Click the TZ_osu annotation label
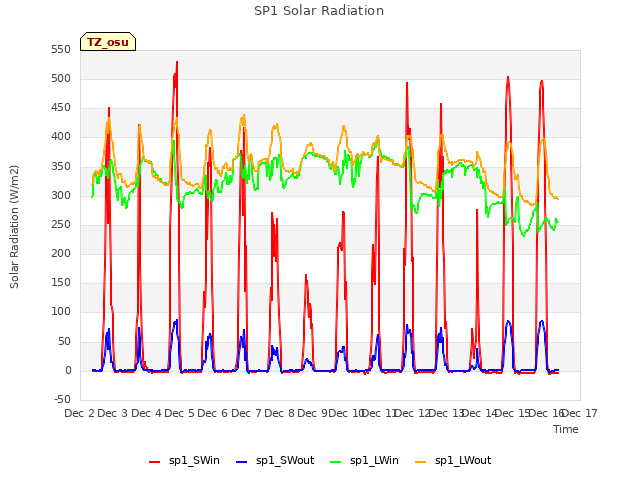The image size is (640, 480). [108, 42]
